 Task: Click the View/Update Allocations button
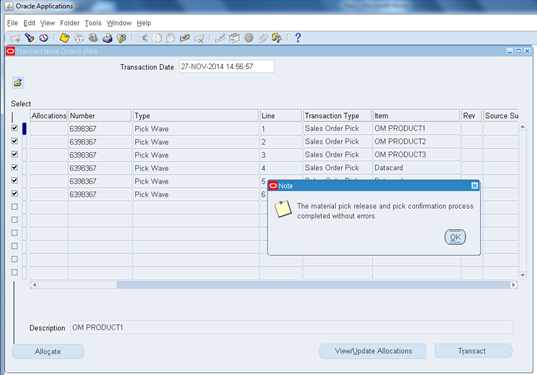point(373,351)
